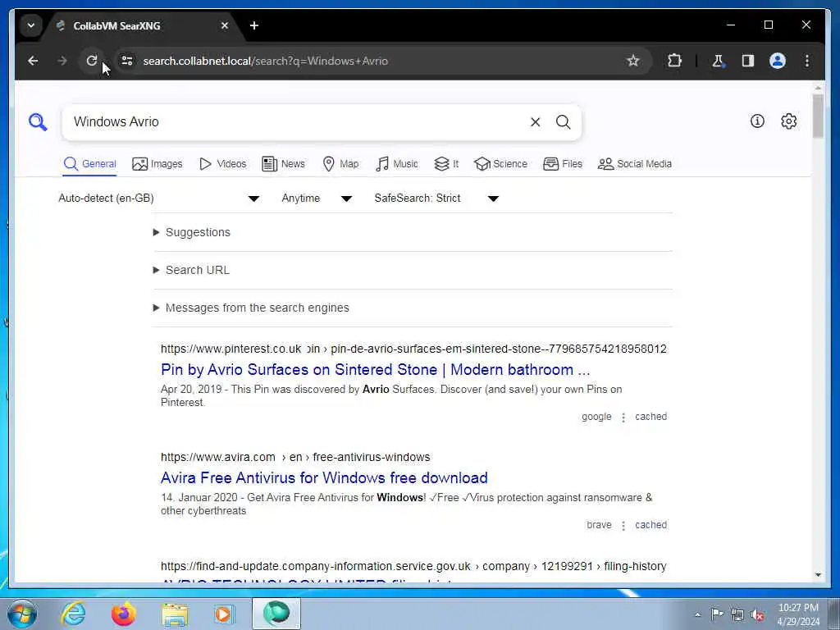
Task: Open the tab search dropdown arrow
Action: coord(31,25)
